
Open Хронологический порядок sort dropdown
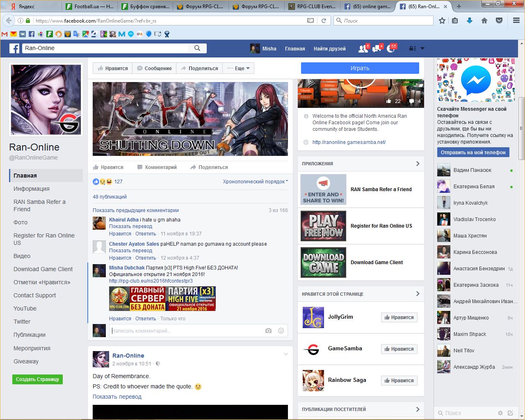coord(256,182)
